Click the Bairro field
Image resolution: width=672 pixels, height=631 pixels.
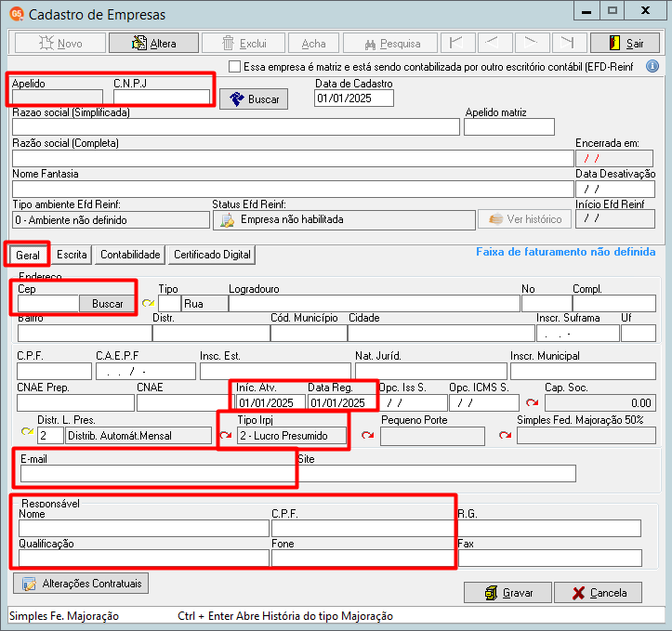pos(85,333)
